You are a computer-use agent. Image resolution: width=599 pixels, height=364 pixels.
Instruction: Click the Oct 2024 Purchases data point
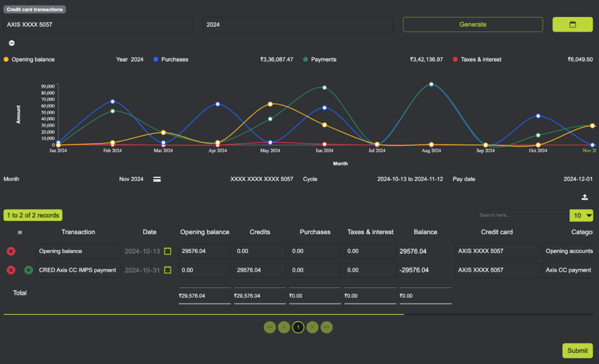pos(538,116)
